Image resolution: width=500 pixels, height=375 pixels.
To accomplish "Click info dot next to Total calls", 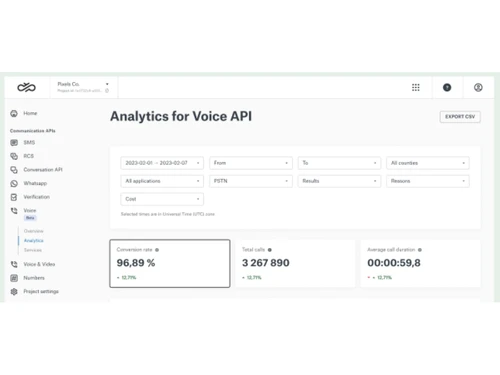I will click(270, 250).
